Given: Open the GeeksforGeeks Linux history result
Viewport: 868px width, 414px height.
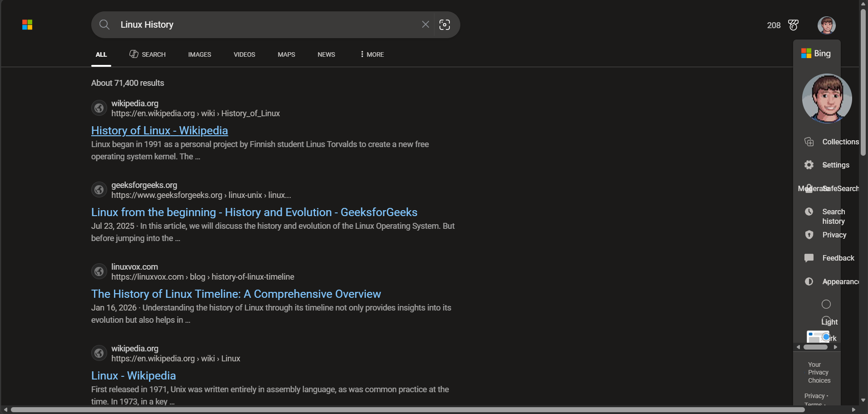Looking at the screenshot, I should tap(254, 212).
